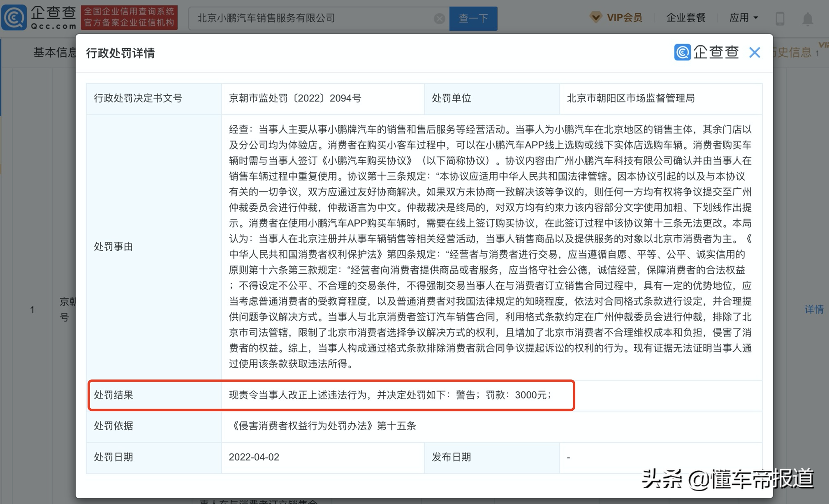Clear the search box using the X icon

pos(439,18)
